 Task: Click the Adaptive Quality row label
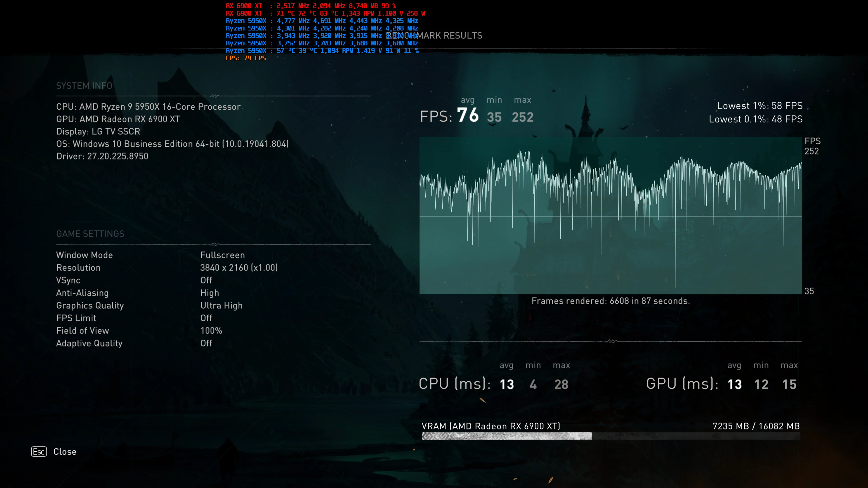point(89,343)
